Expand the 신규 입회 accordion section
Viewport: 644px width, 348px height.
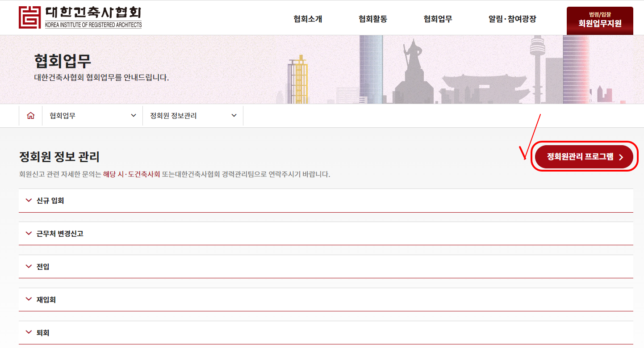[51, 201]
